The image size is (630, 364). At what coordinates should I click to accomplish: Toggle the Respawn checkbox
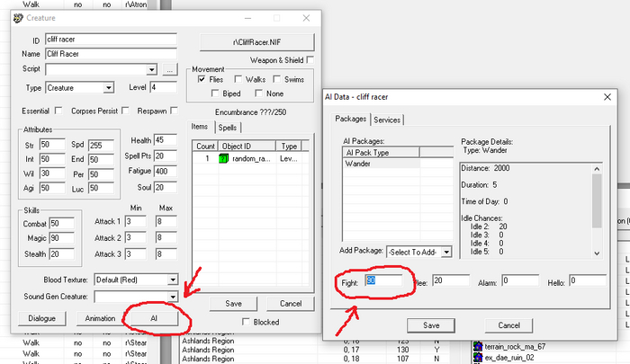point(174,111)
